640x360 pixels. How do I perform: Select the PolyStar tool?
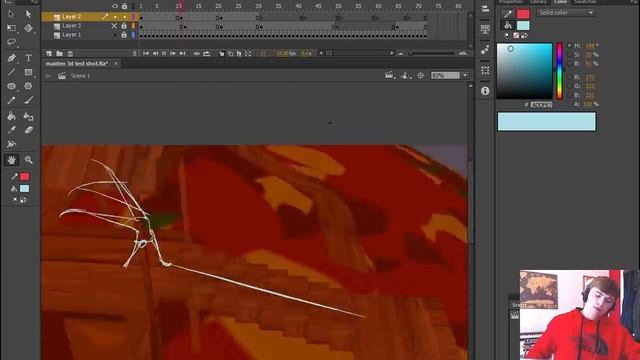pos(28,86)
